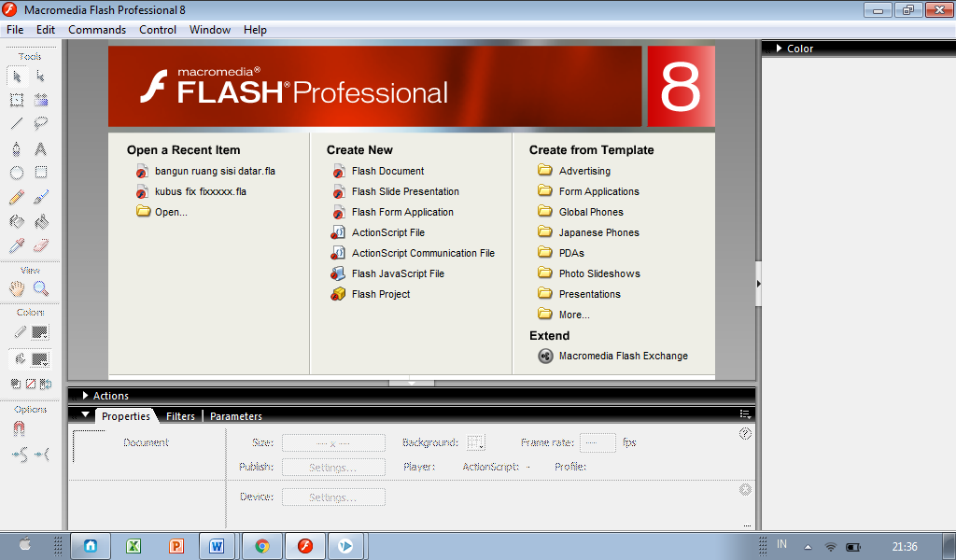Viewport: 956px width, 560px height.
Task: Collapse the right panel dock with the arrow
Action: point(758,284)
